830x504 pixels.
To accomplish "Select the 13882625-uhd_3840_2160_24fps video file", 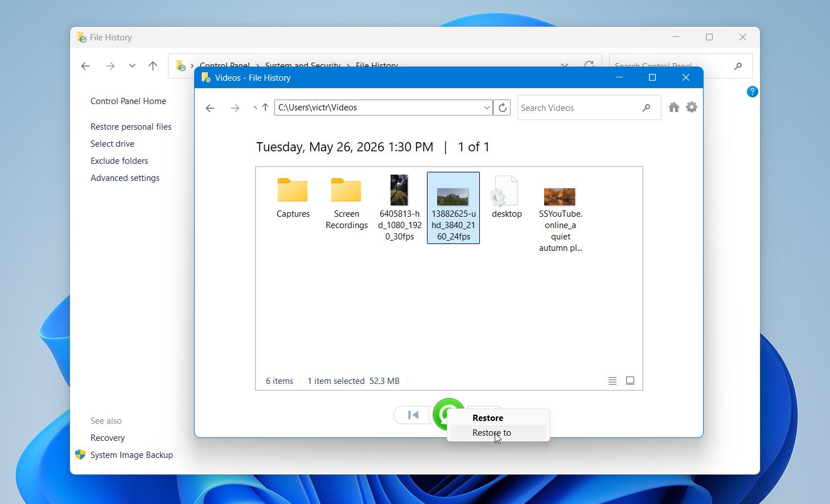I will click(x=453, y=208).
